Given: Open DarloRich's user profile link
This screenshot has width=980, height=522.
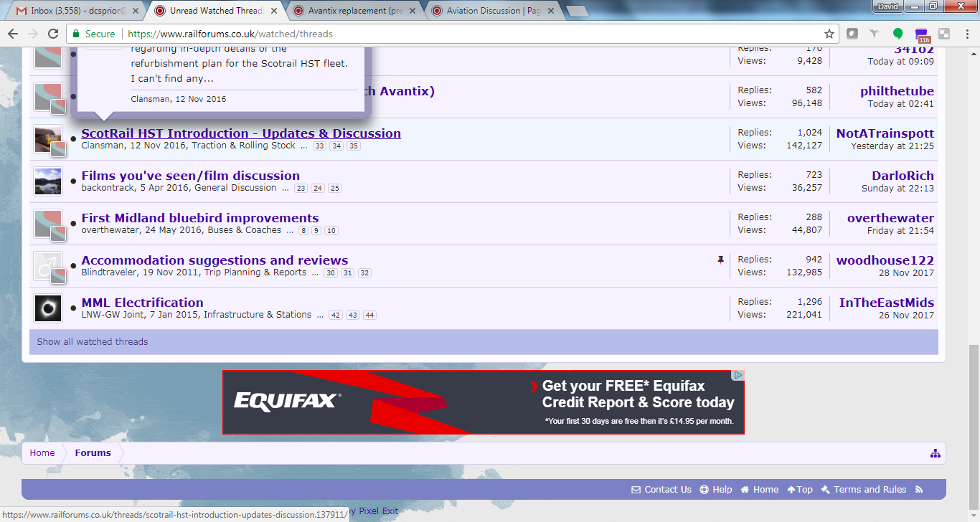Looking at the screenshot, I should [x=903, y=176].
